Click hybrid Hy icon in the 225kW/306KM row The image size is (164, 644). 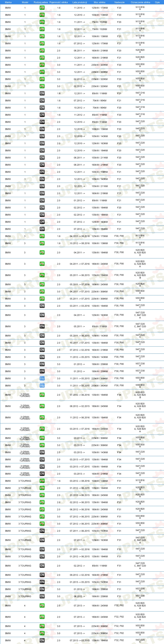point(42,378)
